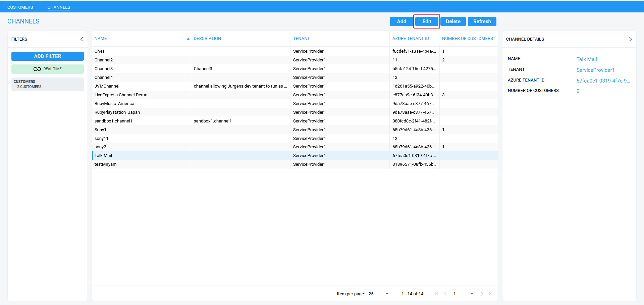
Task: Select the testMiryam row
Action: (295, 164)
